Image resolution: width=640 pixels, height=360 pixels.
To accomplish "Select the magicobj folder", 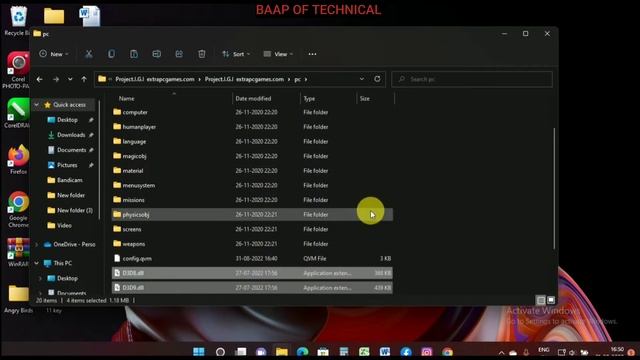I will click(x=252, y=156).
